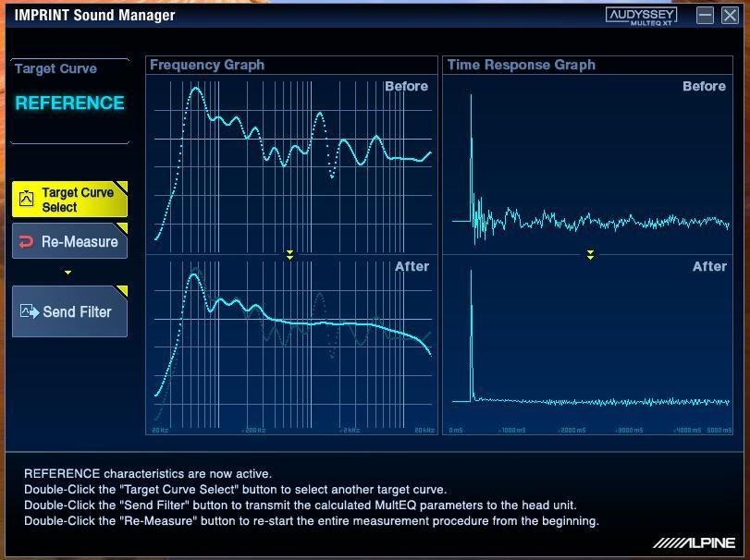
Task: Minimize the IMPRINT Sound Manager window
Action: [706, 15]
